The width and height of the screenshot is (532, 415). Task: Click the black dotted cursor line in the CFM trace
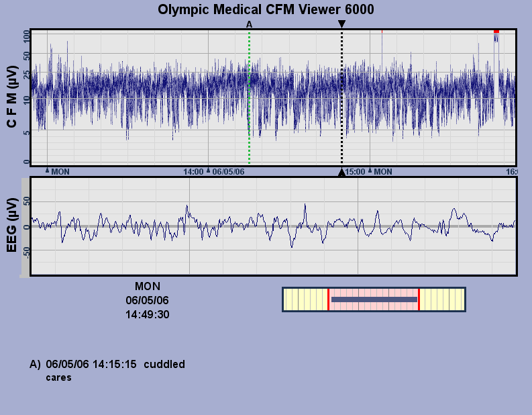coord(341,98)
